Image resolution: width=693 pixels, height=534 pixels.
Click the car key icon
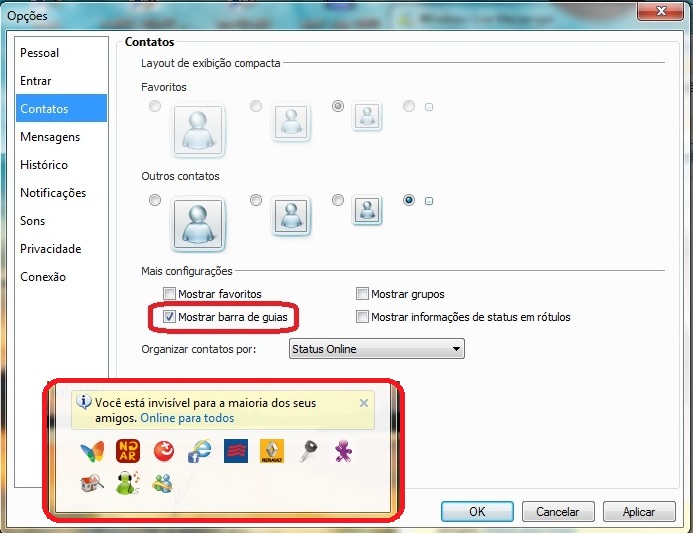coord(307,451)
